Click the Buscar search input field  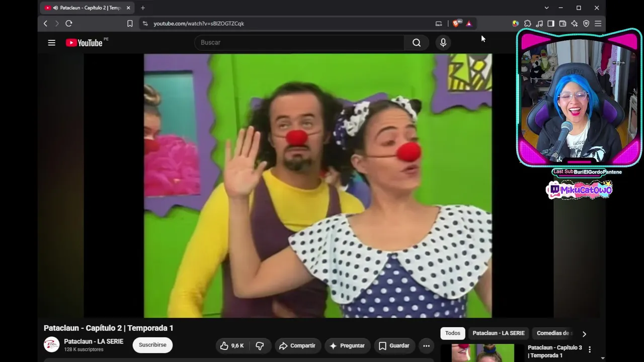click(299, 43)
